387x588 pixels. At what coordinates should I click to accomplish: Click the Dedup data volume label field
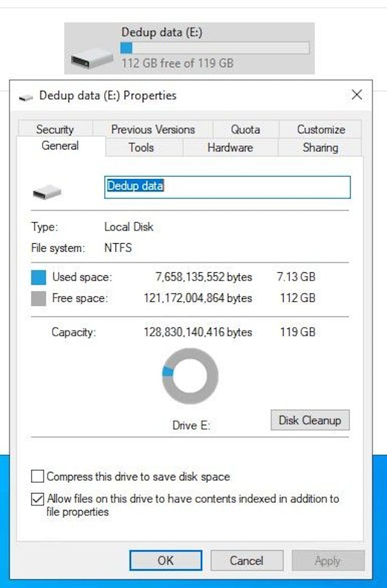point(227,187)
